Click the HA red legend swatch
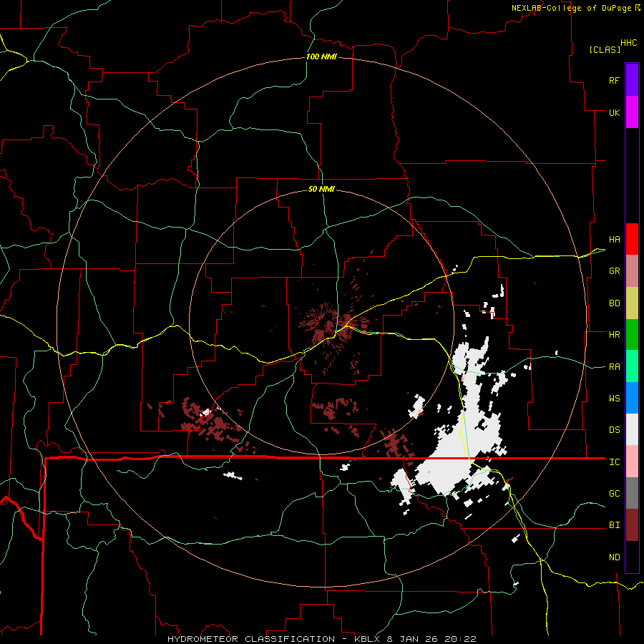644x644 pixels. tap(632, 239)
